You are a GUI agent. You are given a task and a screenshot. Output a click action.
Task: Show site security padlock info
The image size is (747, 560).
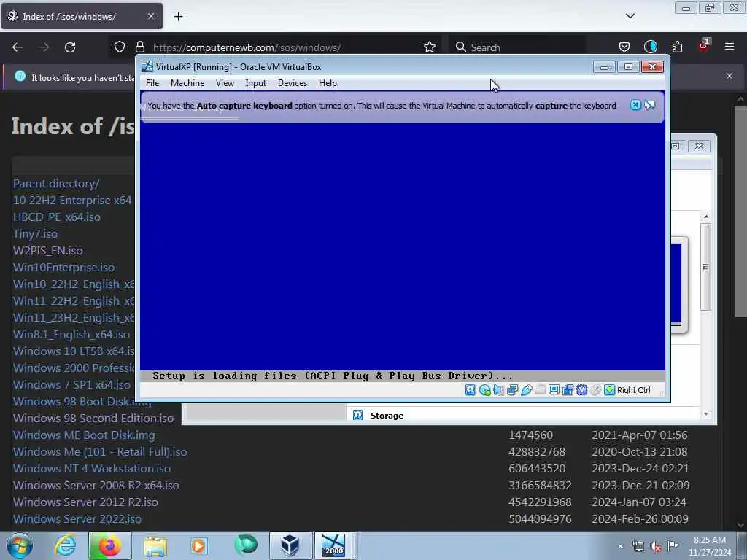139,47
